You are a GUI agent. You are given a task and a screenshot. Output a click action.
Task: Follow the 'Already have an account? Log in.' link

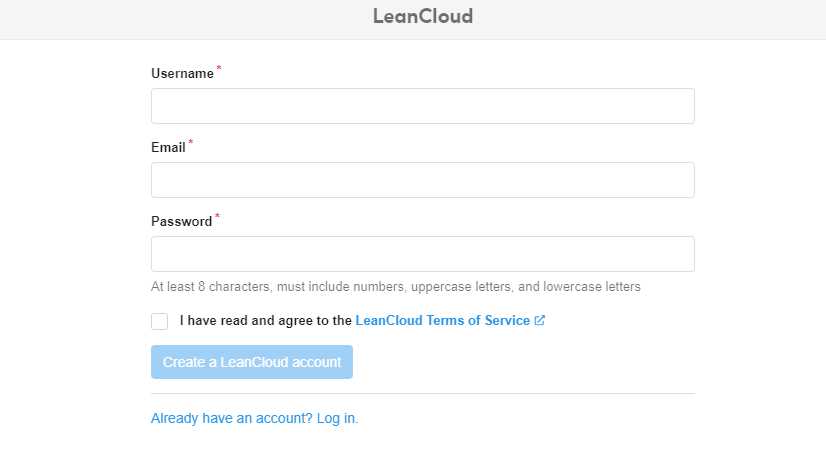coord(254,418)
